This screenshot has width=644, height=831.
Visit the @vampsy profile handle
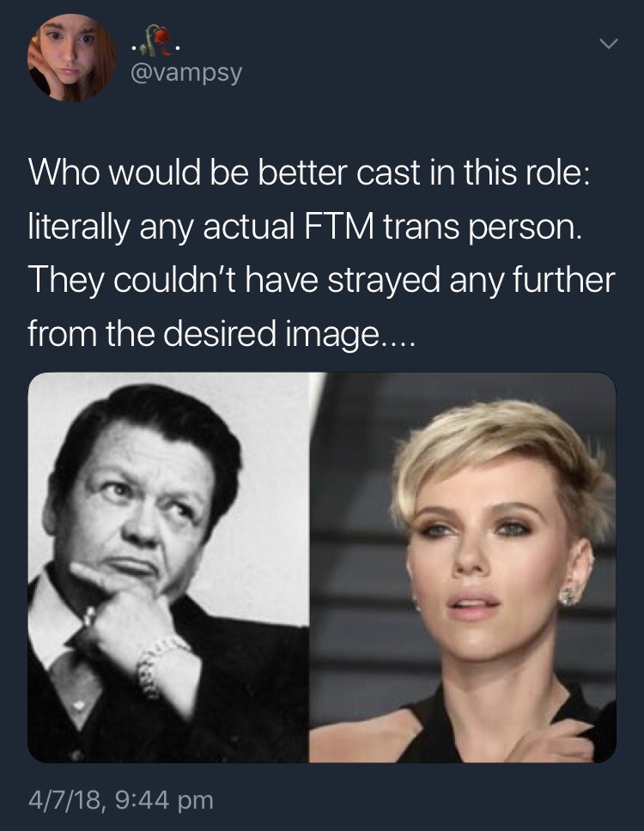pos(186,71)
